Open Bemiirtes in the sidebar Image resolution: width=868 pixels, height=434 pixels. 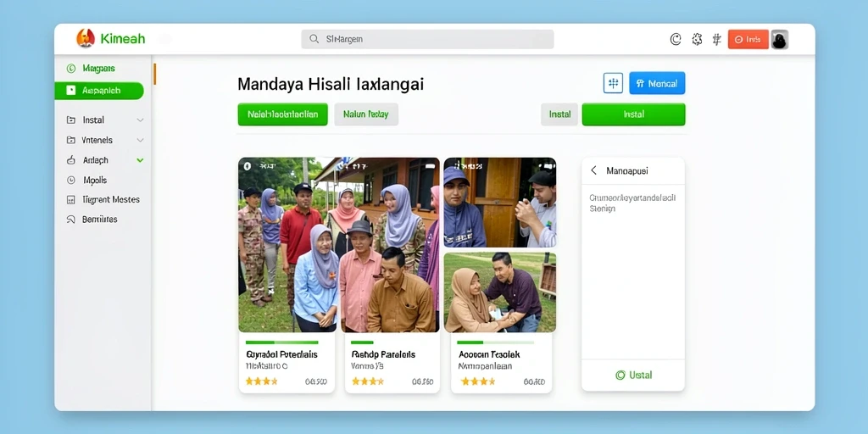click(100, 220)
